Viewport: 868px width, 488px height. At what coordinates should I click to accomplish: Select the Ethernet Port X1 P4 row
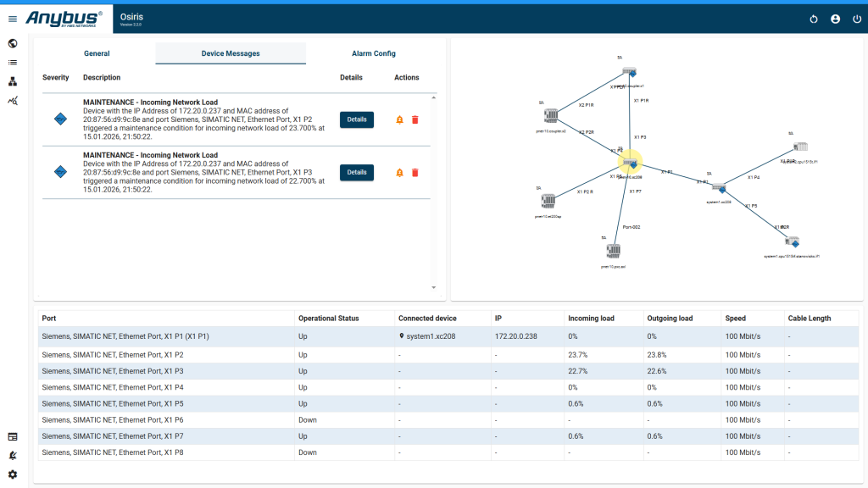coord(448,387)
